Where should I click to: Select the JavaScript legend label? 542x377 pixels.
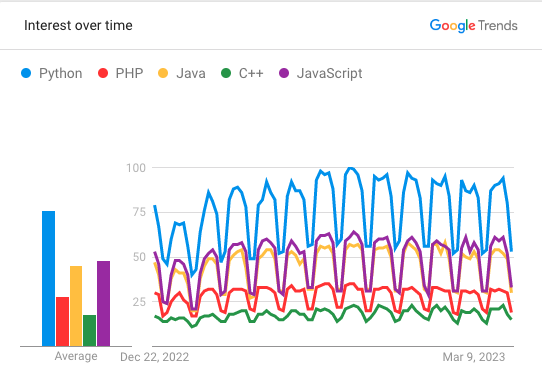329,74
